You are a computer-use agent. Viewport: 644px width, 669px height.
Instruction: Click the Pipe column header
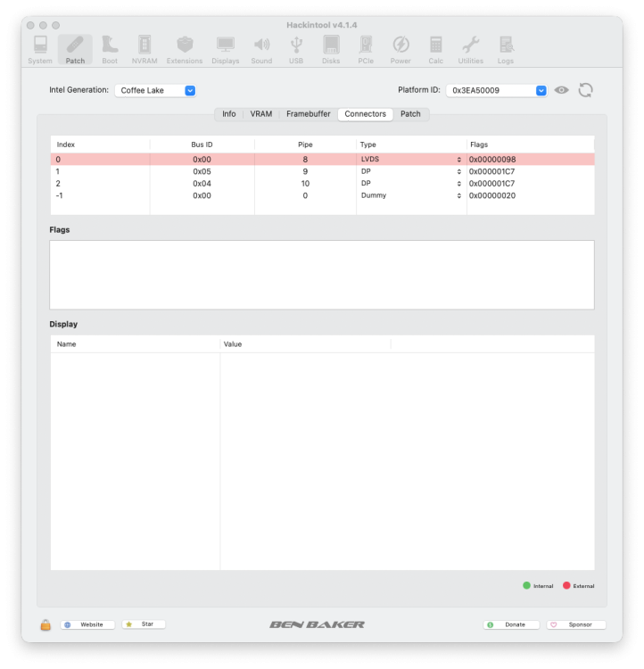pyautogui.click(x=305, y=145)
